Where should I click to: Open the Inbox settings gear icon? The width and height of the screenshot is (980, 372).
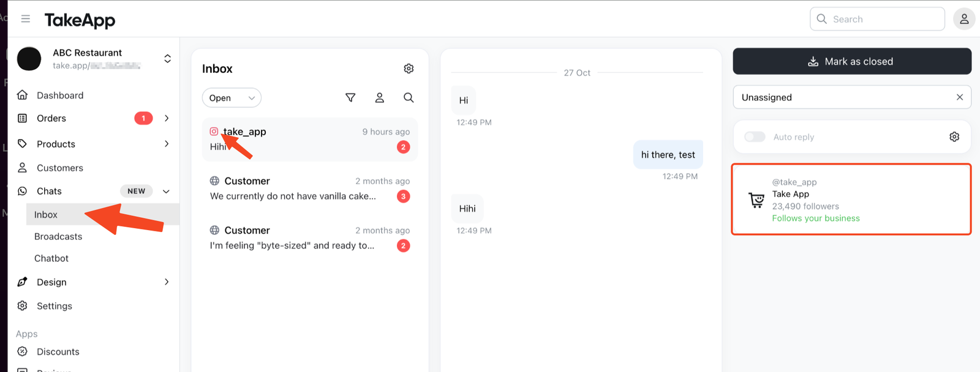pos(409,69)
